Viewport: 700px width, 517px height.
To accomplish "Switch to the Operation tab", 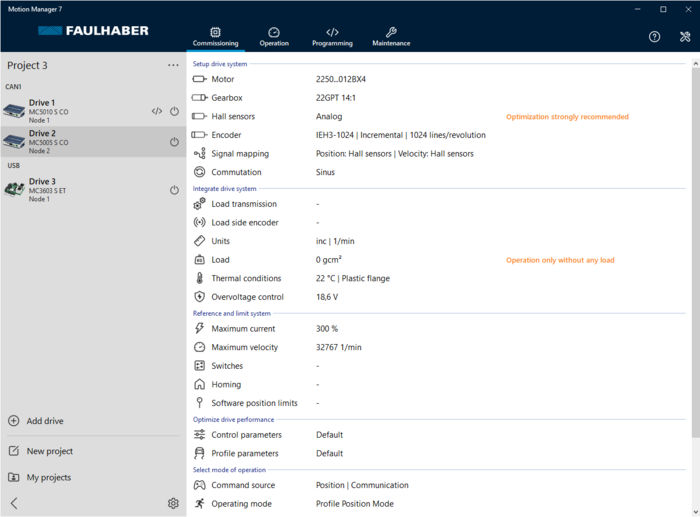I will [274, 37].
